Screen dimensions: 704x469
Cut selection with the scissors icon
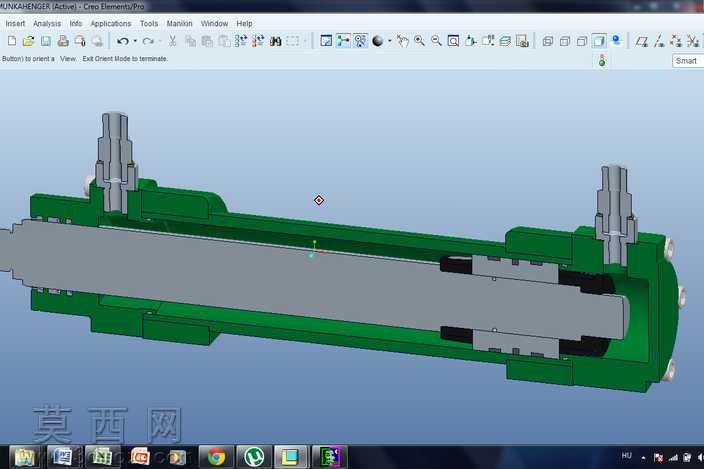click(172, 41)
